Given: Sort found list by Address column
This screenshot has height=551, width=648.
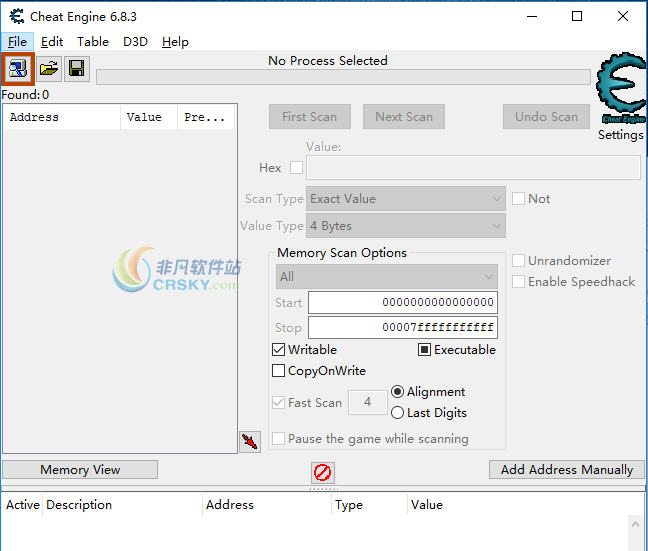Looking at the screenshot, I should click(x=62, y=117).
